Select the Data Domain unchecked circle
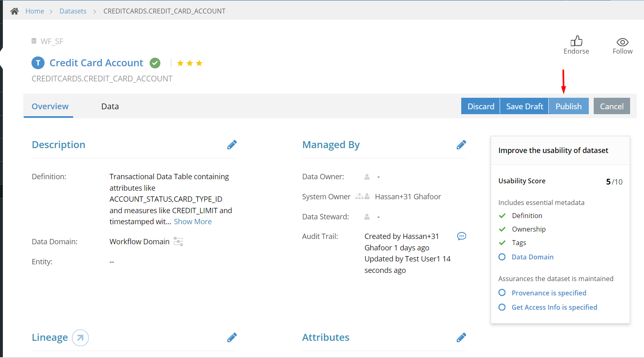The image size is (644, 358). pos(502,257)
